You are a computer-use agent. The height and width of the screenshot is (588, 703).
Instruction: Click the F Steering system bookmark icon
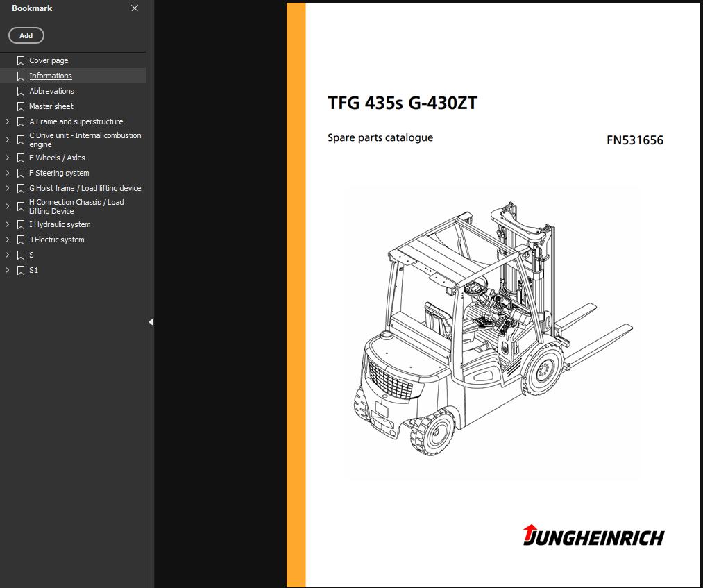coord(21,173)
